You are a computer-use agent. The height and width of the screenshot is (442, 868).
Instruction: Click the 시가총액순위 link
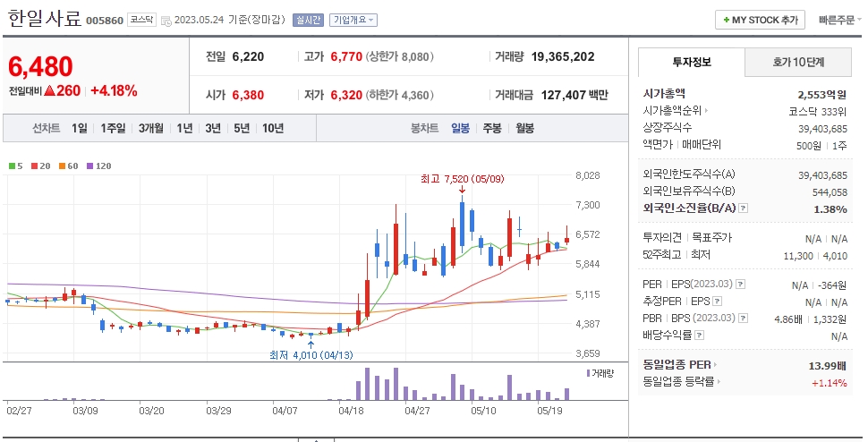coord(672,111)
